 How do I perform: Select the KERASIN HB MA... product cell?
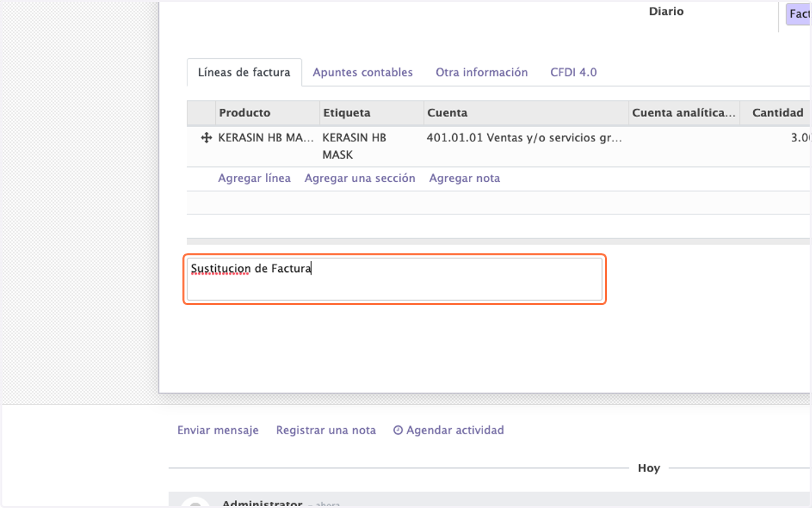267,138
